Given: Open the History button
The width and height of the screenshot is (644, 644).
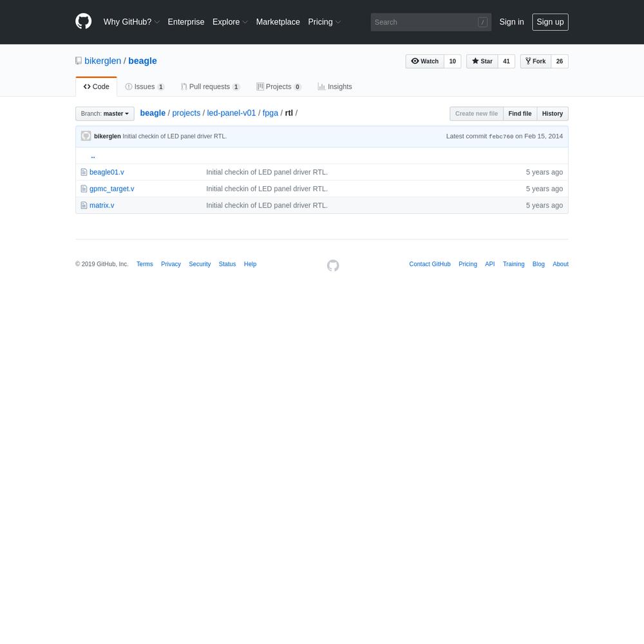Looking at the screenshot, I should click(553, 114).
